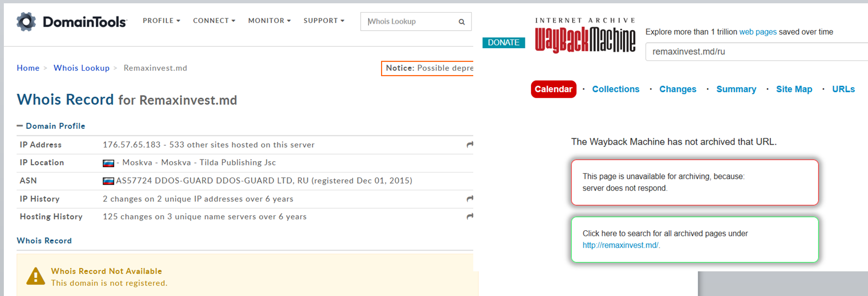Select the Calendar tab

(x=553, y=89)
